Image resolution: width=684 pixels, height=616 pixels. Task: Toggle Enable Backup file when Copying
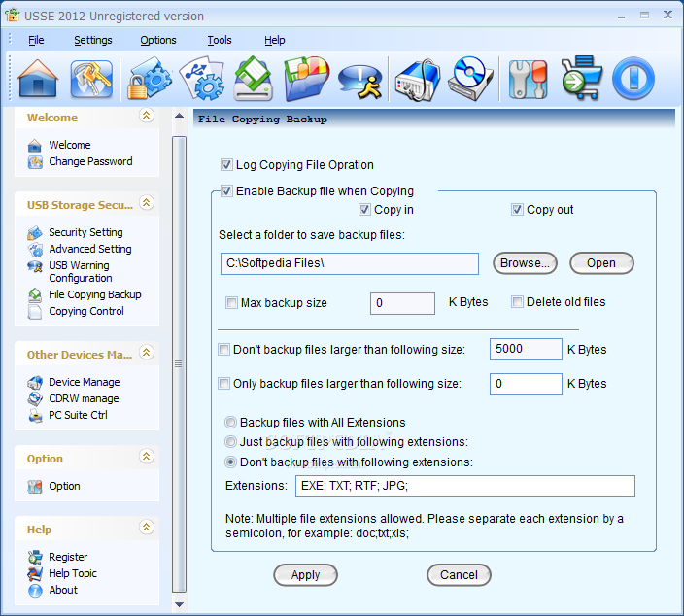point(226,191)
